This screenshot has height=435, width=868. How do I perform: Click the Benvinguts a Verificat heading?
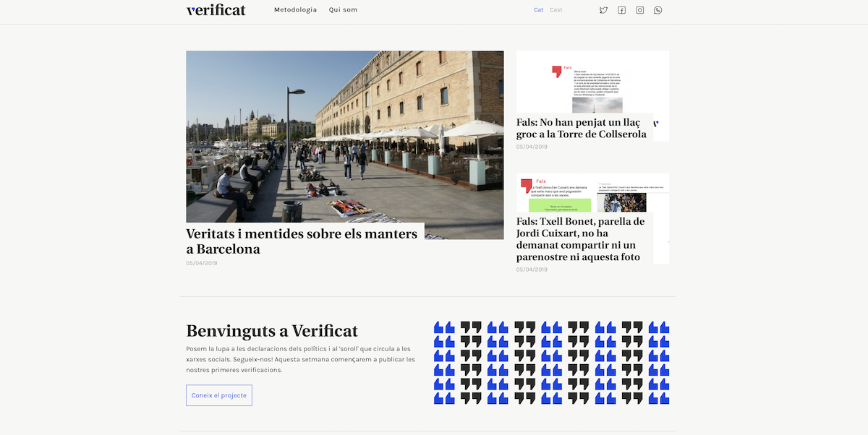pyautogui.click(x=272, y=331)
